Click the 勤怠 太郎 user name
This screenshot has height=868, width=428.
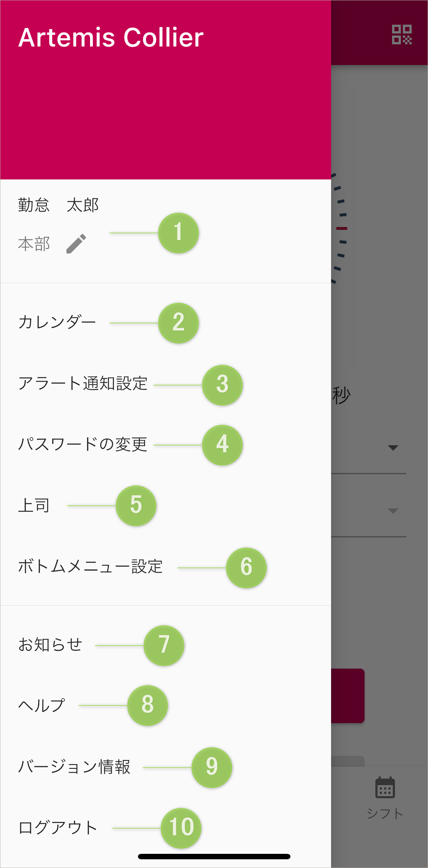tap(58, 205)
